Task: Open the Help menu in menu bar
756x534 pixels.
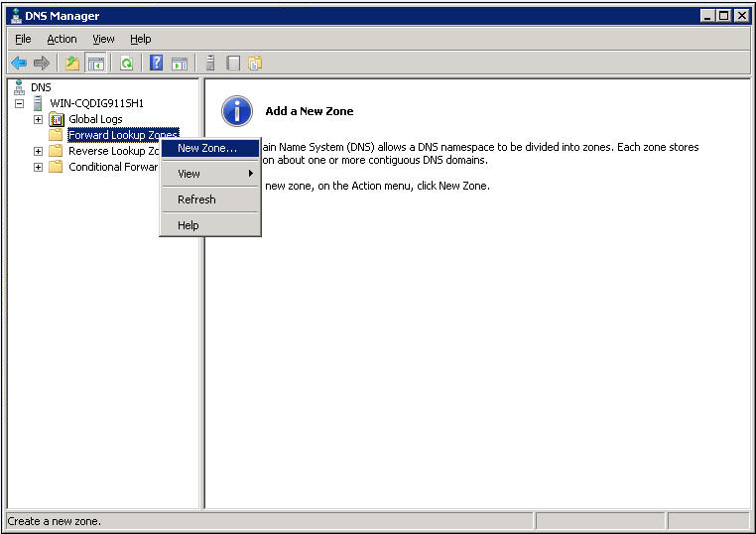Action: coord(140,39)
